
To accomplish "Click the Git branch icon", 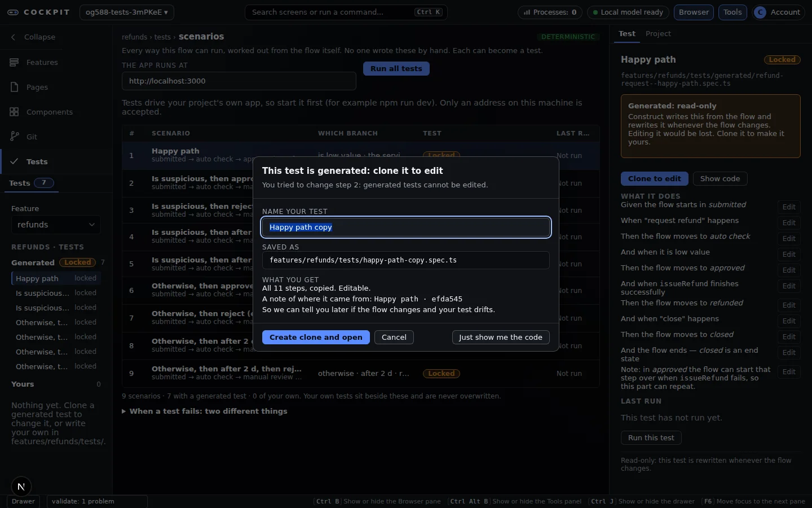I will 14,137.
